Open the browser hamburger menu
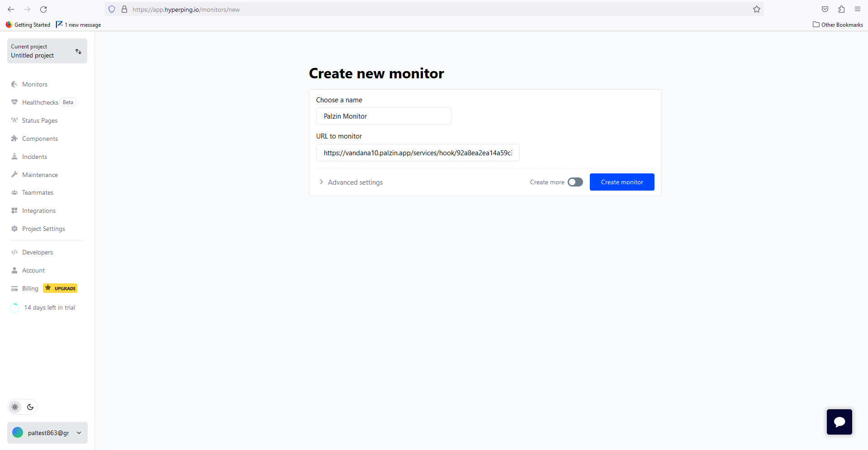The height and width of the screenshot is (450, 868). pos(858,9)
